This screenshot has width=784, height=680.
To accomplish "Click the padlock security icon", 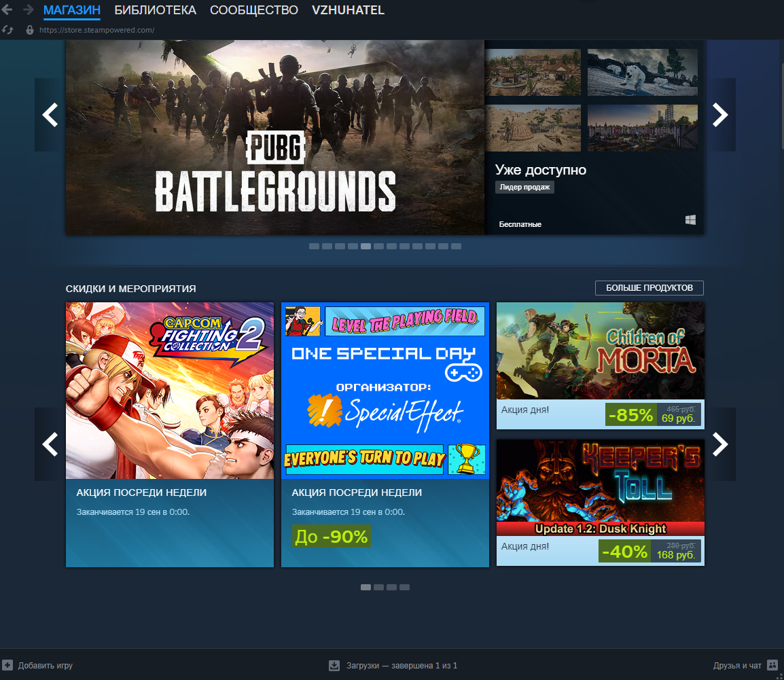I will [x=30, y=30].
